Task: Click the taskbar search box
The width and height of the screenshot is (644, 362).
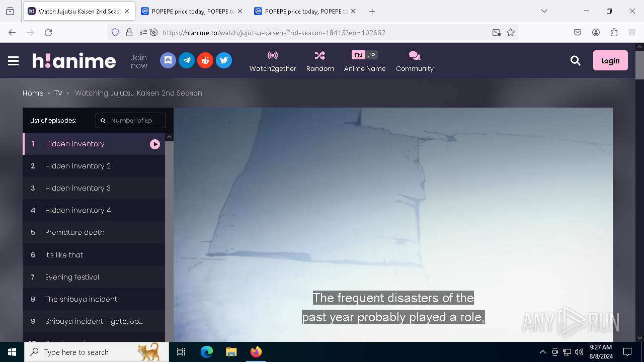Action: point(97,352)
